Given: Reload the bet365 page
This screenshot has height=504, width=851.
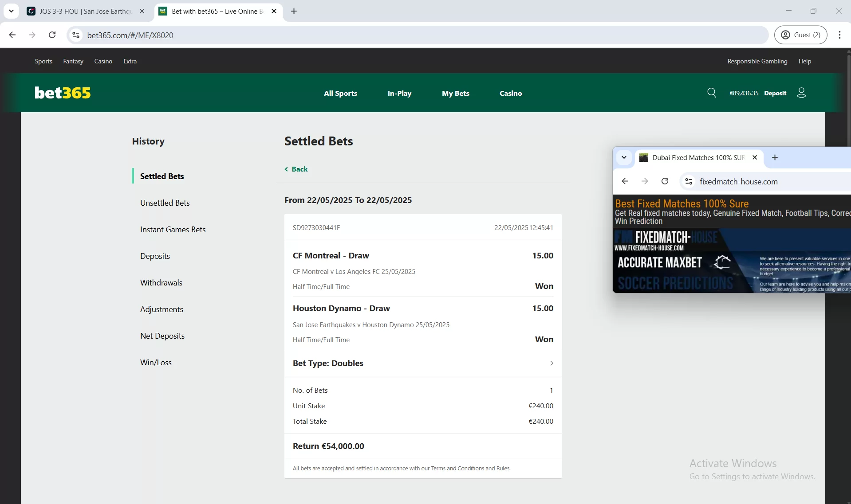Looking at the screenshot, I should pyautogui.click(x=52, y=35).
